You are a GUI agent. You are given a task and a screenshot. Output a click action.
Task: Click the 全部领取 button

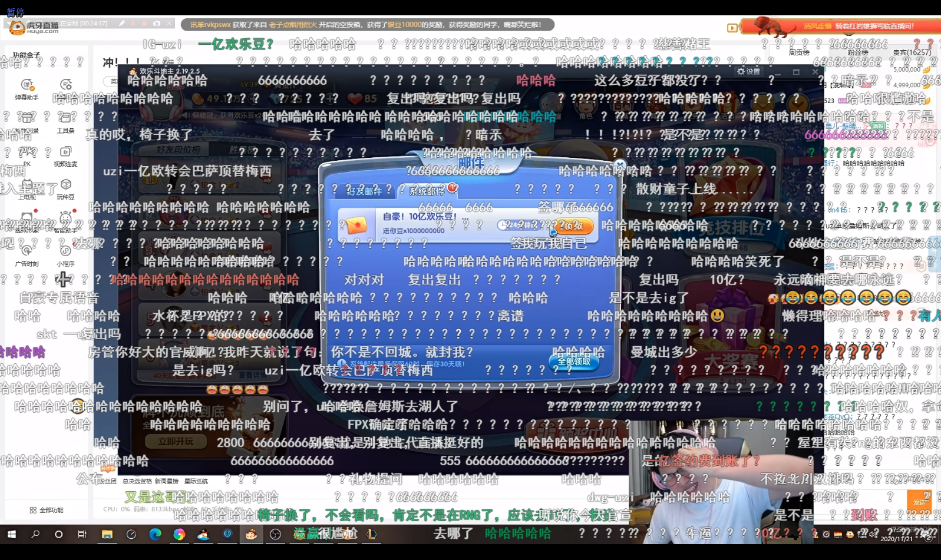click(x=574, y=362)
